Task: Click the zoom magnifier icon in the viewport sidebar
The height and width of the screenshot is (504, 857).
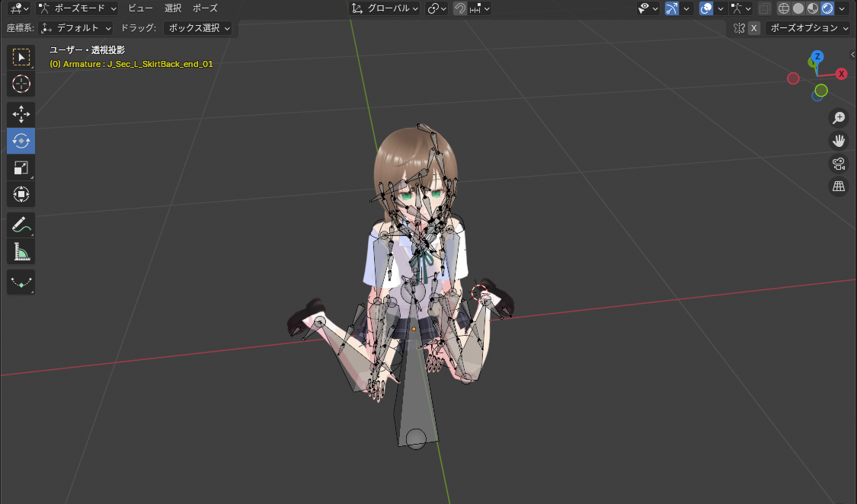Action: click(x=839, y=118)
